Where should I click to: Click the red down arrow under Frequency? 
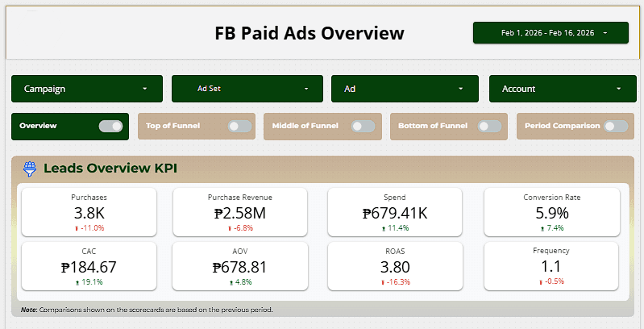(541, 282)
